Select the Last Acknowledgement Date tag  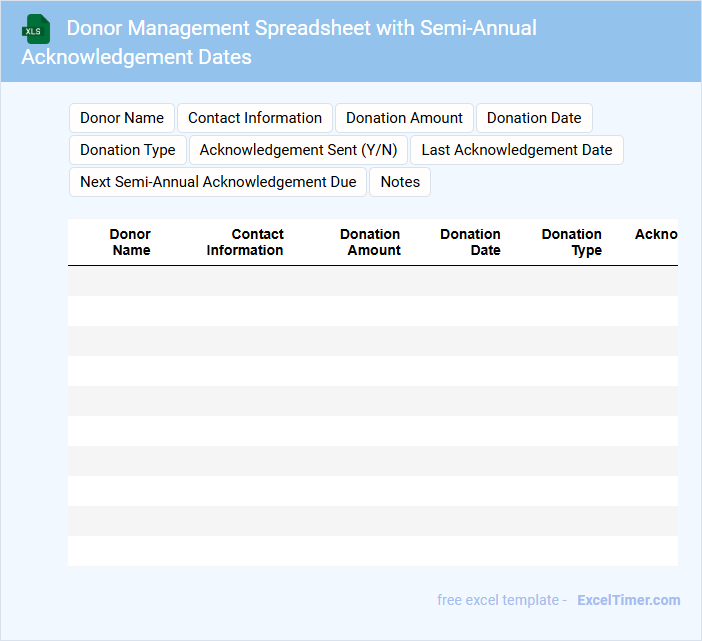pos(516,150)
